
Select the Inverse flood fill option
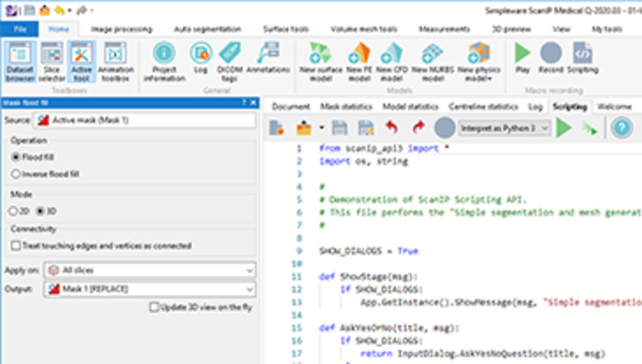click(17, 174)
